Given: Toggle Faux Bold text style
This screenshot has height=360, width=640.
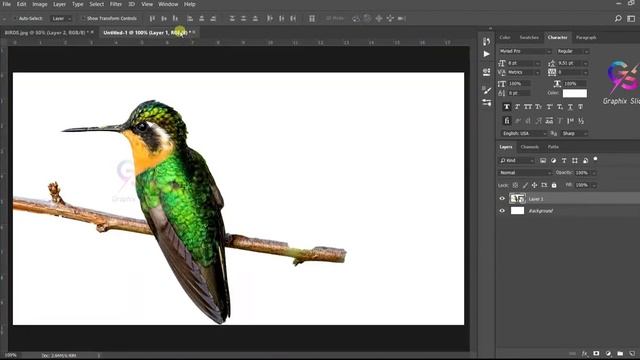Looking at the screenshot, I should tap(507, 107).
